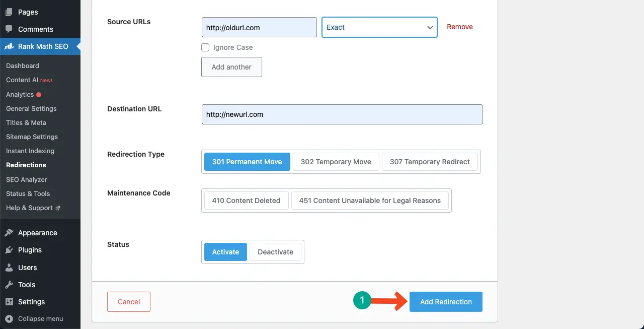Image resolution: width=644 pixels, height=329 pixels.
Task: Click the Pages icon in sidebar
Action: pos(9,12)
